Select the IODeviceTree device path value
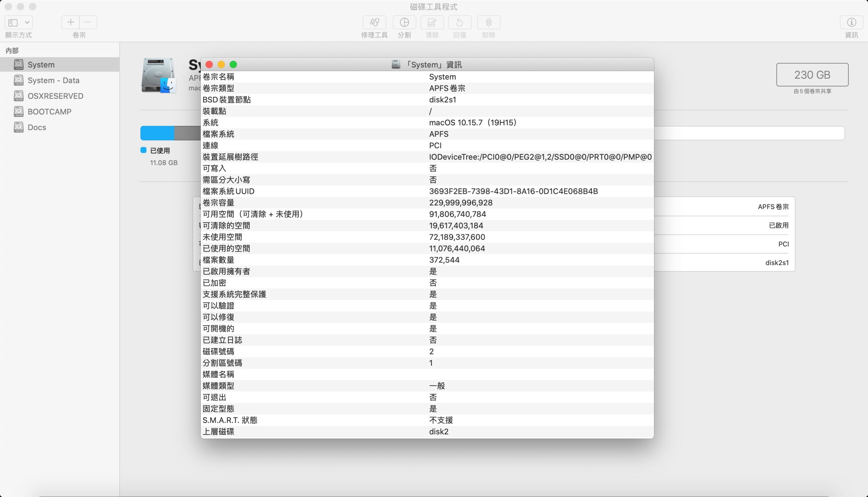The width and height of the screenshot is (868, 497). point(540,157)
